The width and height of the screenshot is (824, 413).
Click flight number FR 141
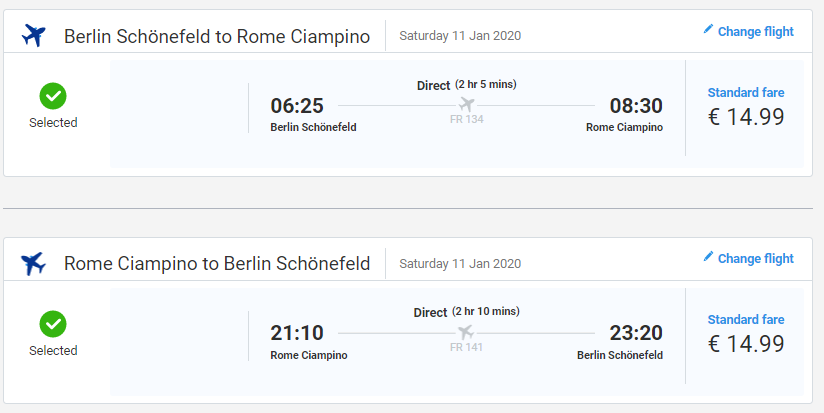[466, 347]
